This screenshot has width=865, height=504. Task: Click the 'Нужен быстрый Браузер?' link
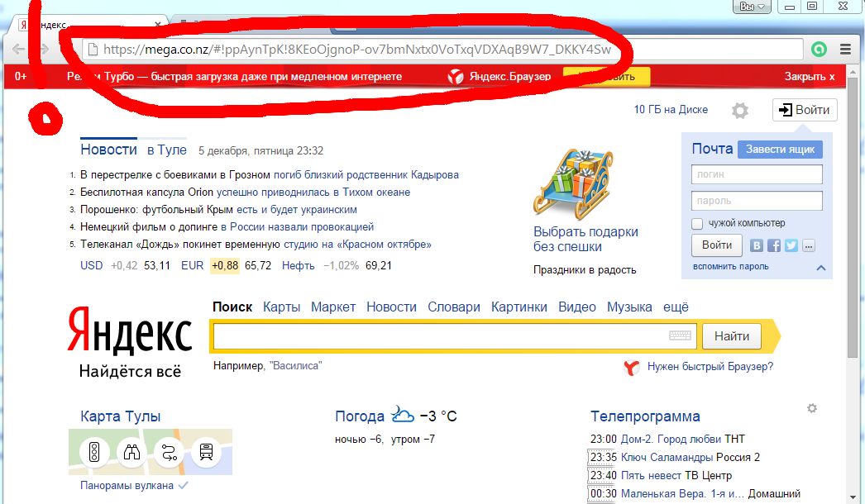[710, 367]
